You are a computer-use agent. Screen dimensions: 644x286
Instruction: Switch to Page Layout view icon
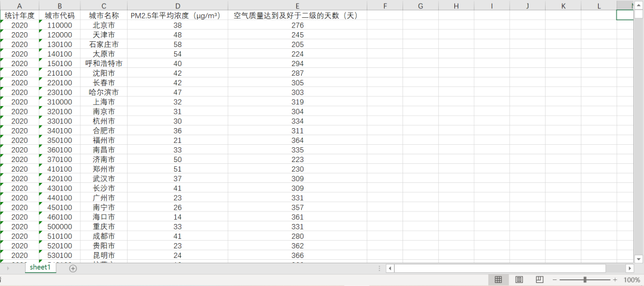click(519, 279)
